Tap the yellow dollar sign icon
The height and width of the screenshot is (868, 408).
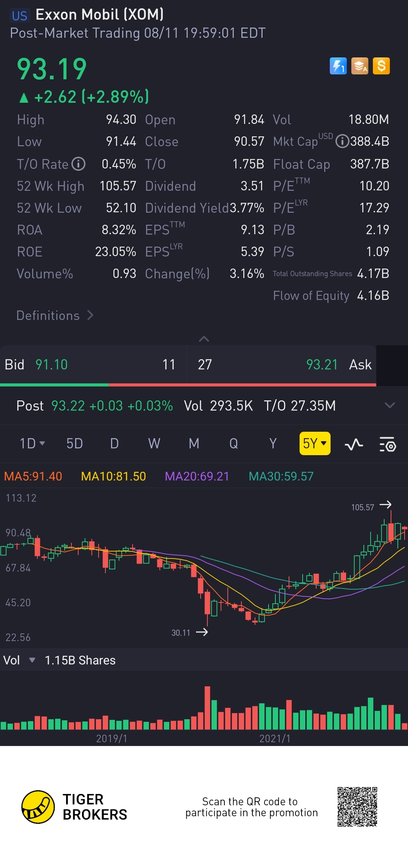(381, 66)
